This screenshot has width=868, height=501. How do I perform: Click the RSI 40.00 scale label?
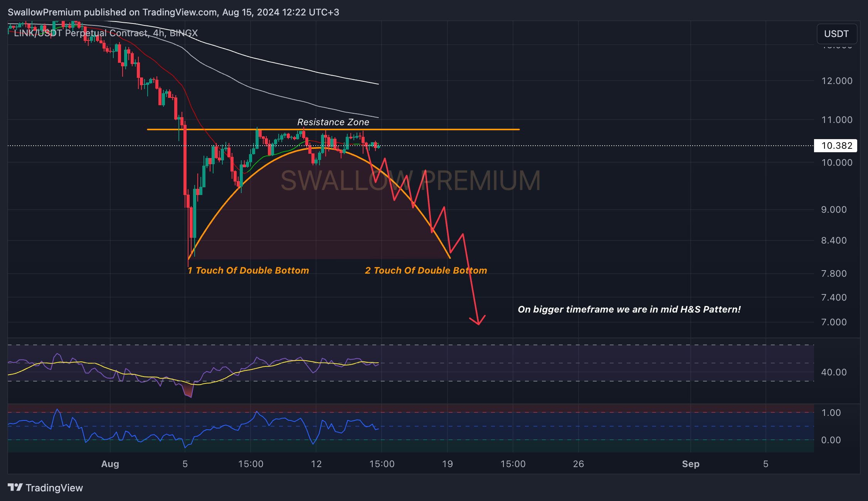point(834,372)
